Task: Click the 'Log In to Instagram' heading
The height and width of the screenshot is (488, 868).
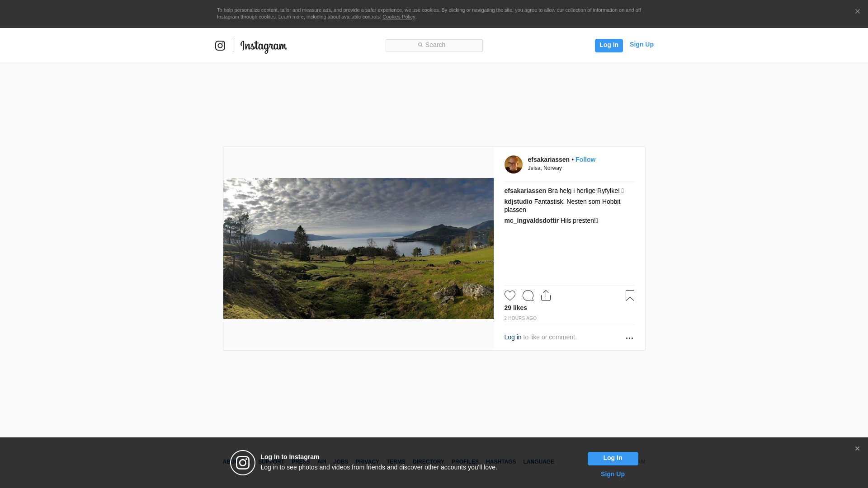Action: pos(290,457)
